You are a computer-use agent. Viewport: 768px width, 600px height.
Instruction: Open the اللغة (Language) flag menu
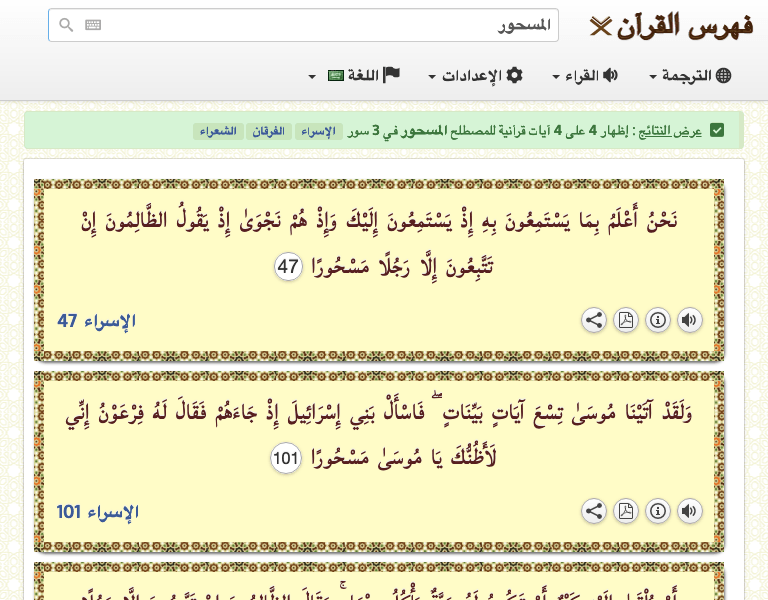coord(355,76)
